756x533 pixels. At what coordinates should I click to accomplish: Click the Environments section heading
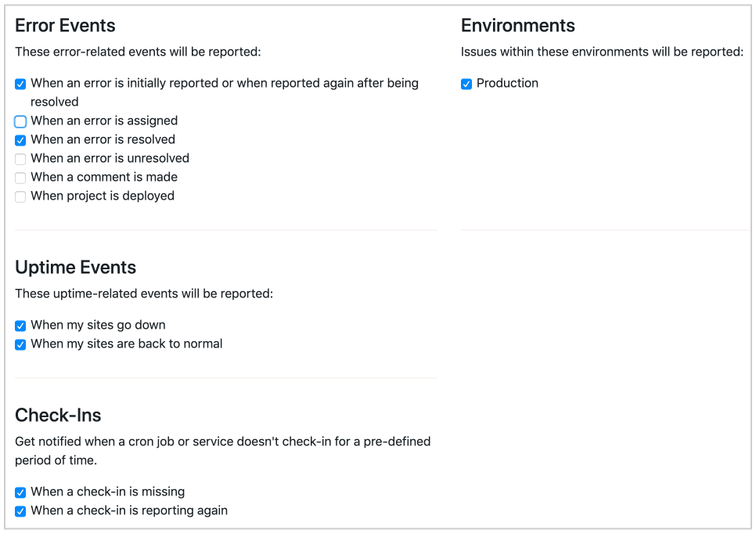(518, 25)
